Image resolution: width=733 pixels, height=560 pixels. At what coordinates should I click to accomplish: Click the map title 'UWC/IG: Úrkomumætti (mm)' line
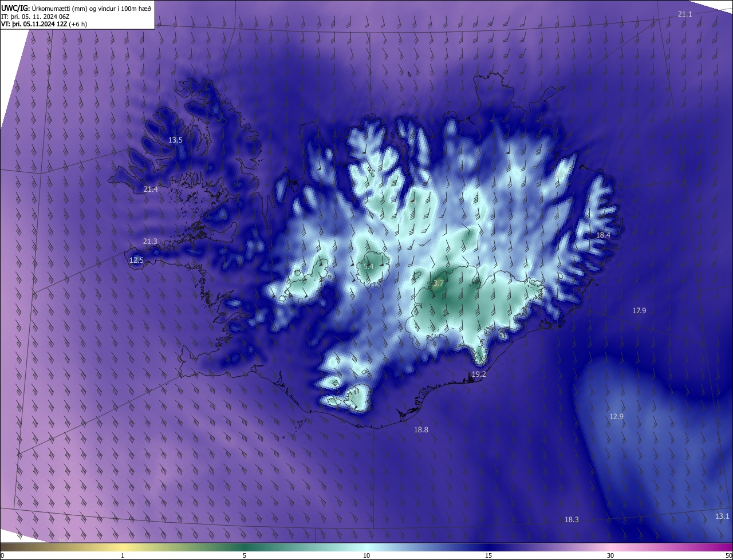[x=76, y=8]
